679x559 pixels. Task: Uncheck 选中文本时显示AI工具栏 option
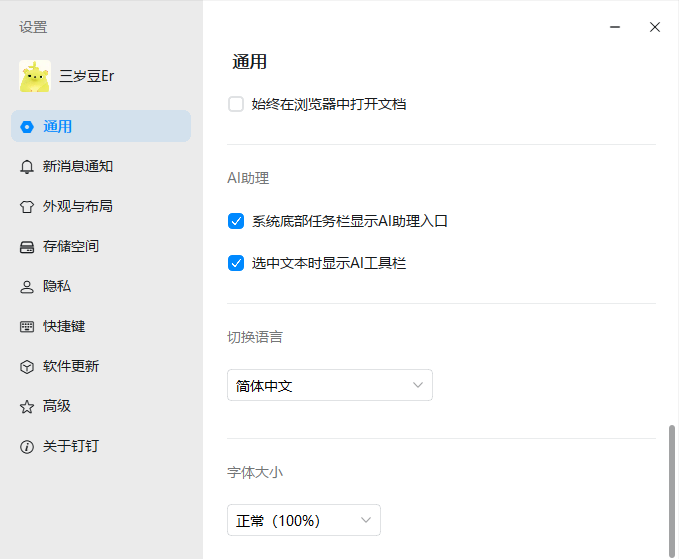[236, 263]
